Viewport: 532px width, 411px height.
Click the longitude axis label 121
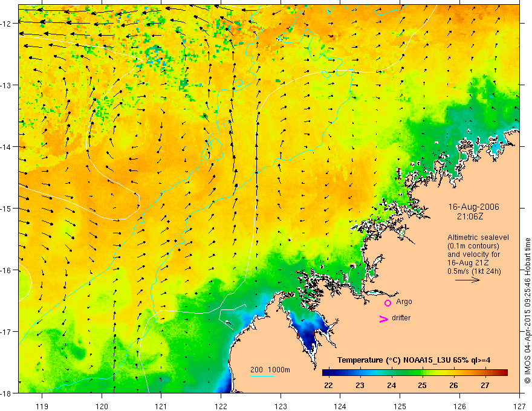pos(161,407)
